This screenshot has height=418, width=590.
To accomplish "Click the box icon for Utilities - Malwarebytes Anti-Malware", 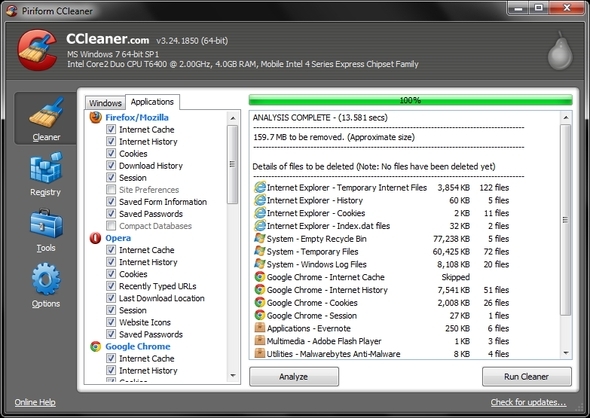I will [x=260, y=353].
